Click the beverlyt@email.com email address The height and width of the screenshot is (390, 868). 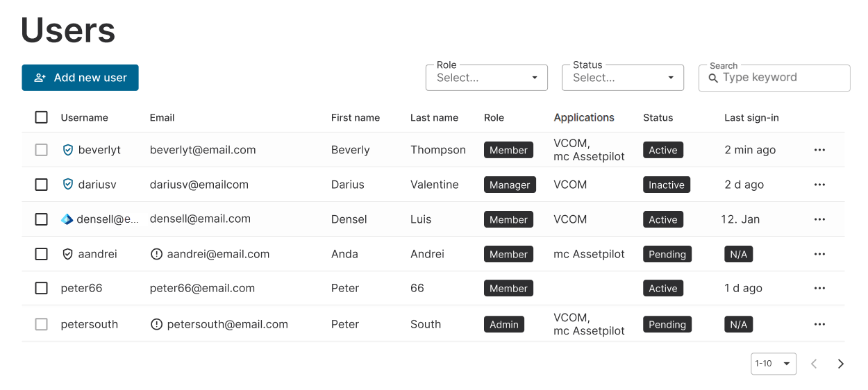(x=203, y=150)
